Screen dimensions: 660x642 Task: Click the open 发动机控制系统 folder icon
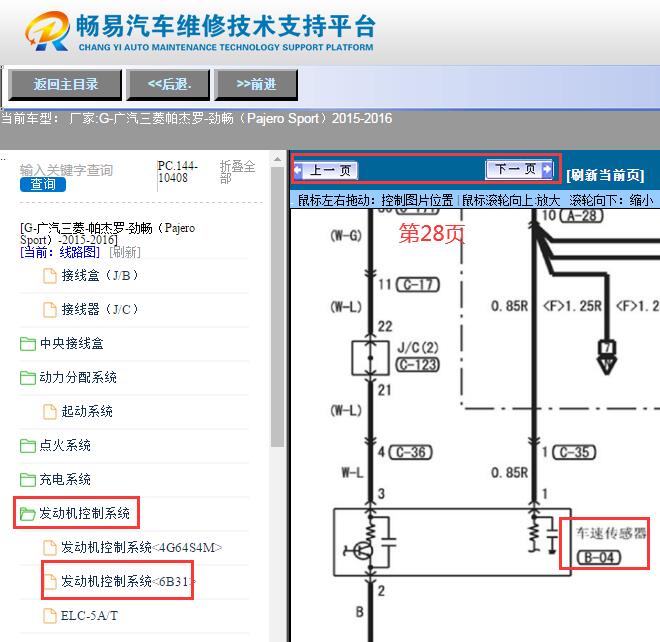pyautogui.click(x=28, y=514)
